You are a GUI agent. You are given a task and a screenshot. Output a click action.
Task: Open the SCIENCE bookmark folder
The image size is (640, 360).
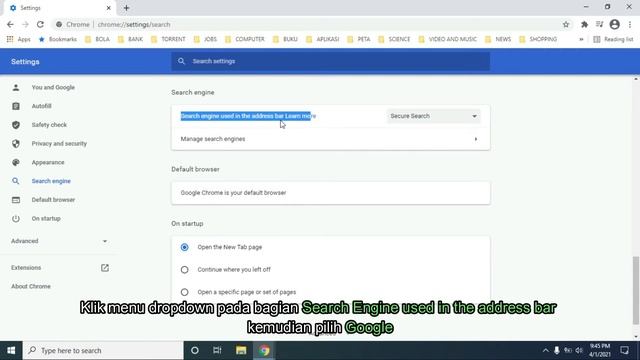pyautogui.click(x=394, y=39)
